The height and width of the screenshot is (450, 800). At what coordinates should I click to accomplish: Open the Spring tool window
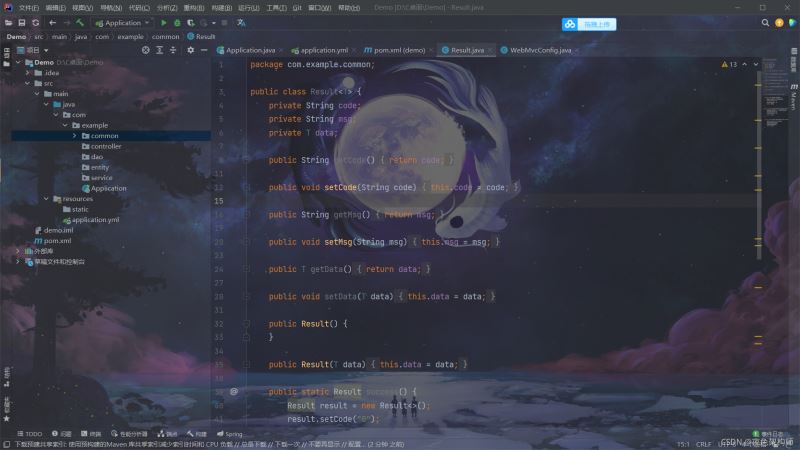(x=230, y=434)
